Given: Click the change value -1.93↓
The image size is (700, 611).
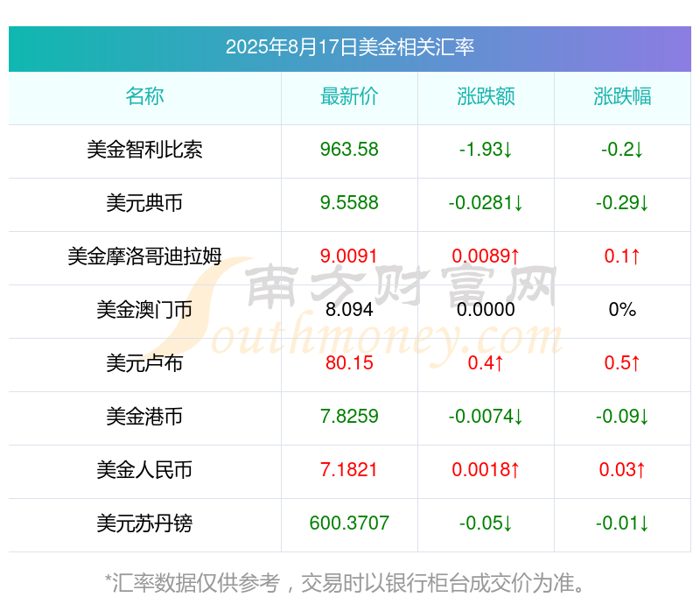Looking at the screenshot, I should coord(486,150).
